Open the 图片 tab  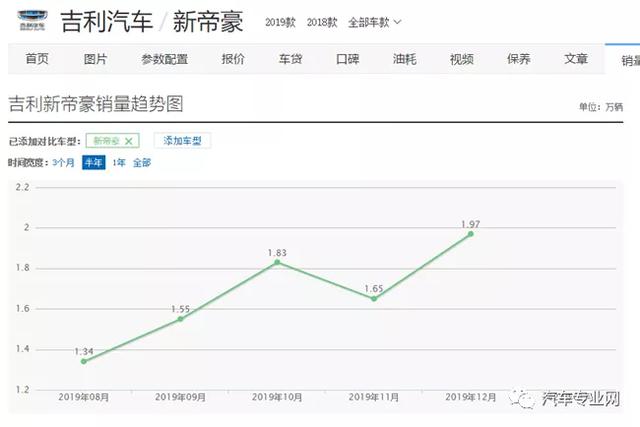[x=95, y=59]
